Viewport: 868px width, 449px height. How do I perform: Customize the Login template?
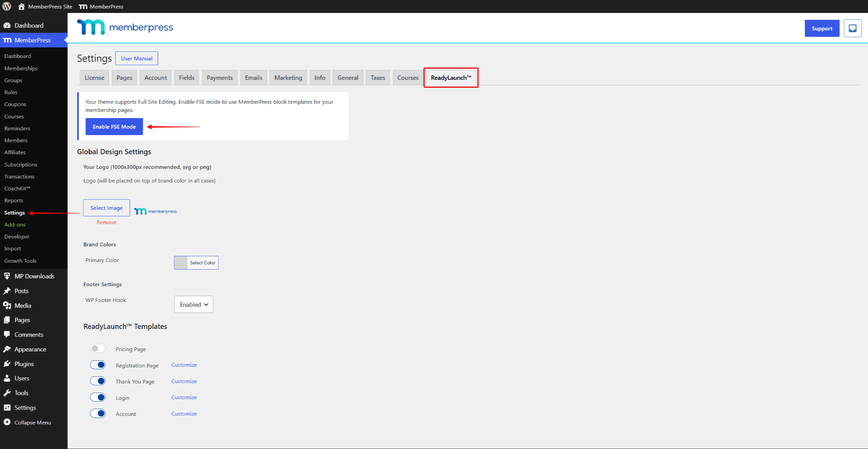point(184,397)
